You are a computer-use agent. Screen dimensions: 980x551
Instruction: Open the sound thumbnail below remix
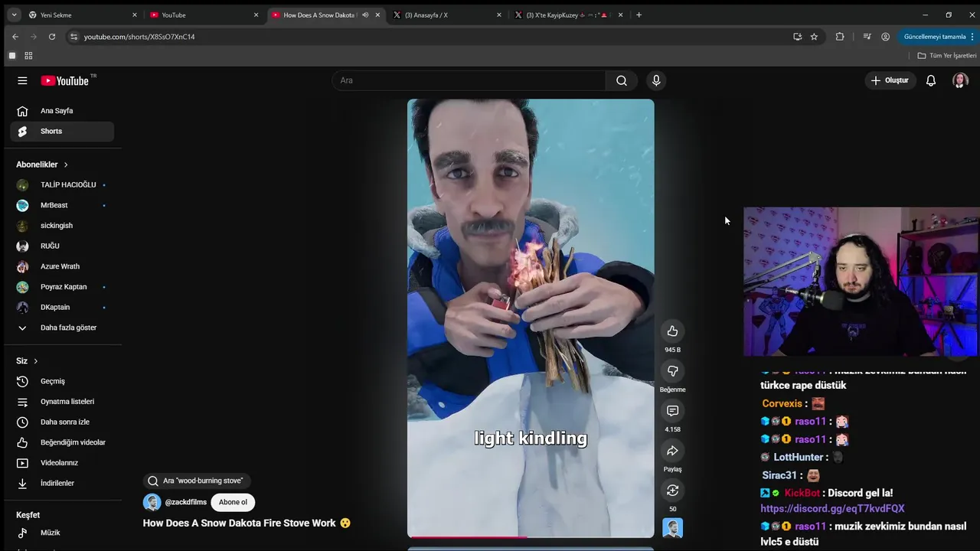672,528
